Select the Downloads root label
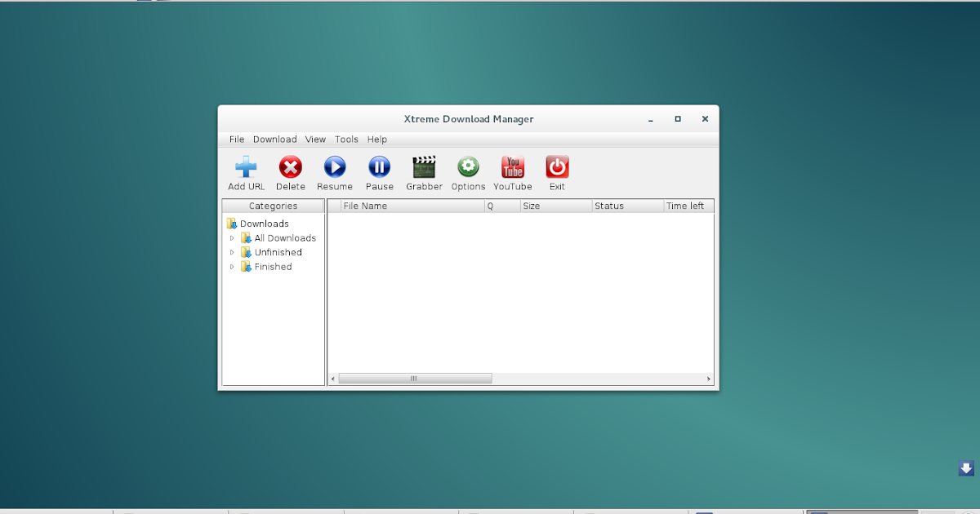The height and width of the screenshot is (514, 980). pyautogui.click(x=265, y=224)
